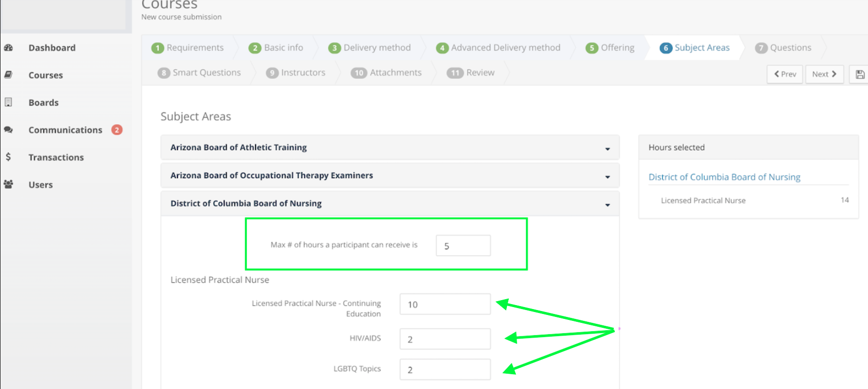Open Users in the sidebar
Screen dimensions: 868x389
pyautogui.click(x=40, y=184)
